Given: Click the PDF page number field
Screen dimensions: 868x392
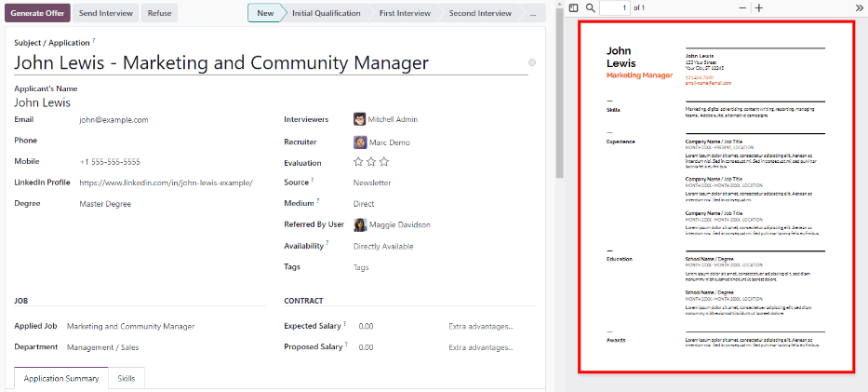Looking at the screenshot, I should click(614, 7).
